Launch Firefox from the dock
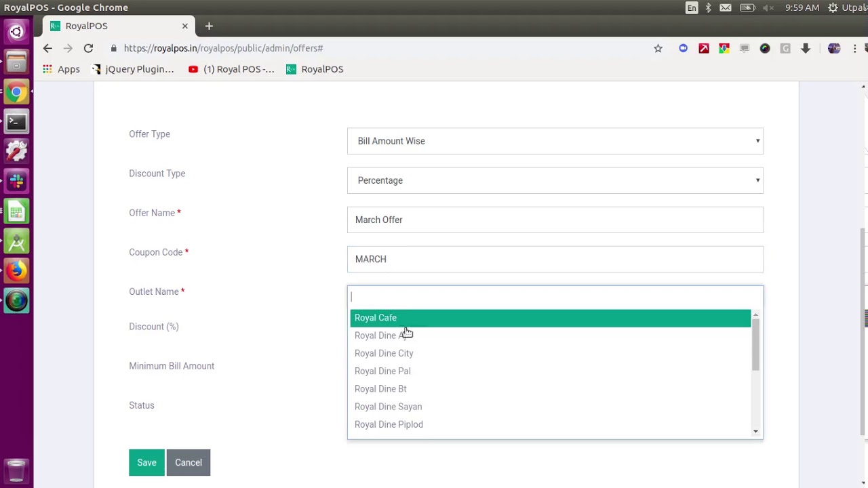Image resolution: width=868 pixels, height=488 pixels. click(16, 270)
